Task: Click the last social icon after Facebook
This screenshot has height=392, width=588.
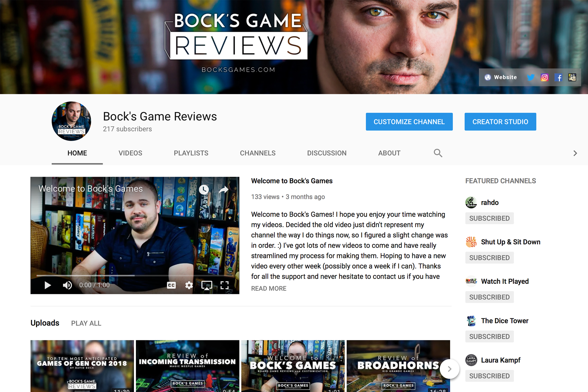Action: pos(572,77)
